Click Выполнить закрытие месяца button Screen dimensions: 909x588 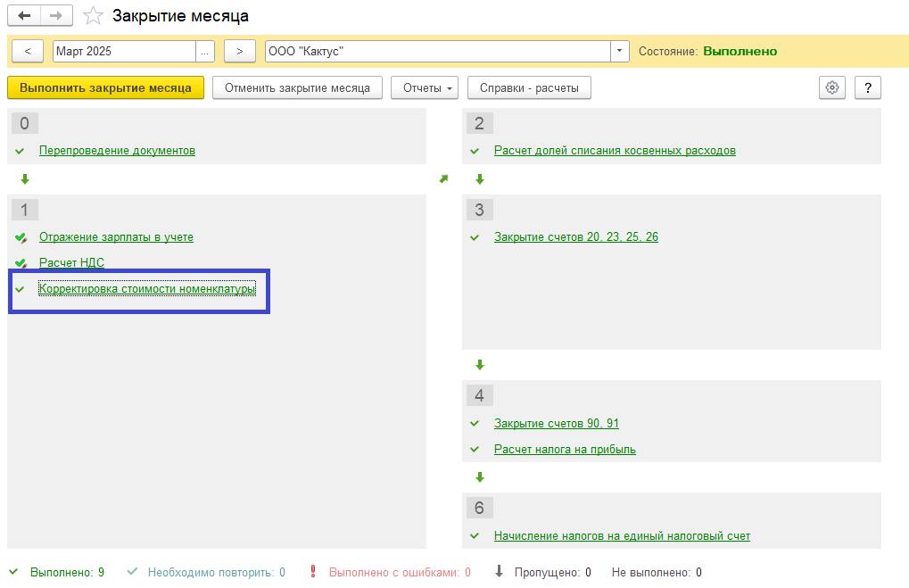[105, 87]
